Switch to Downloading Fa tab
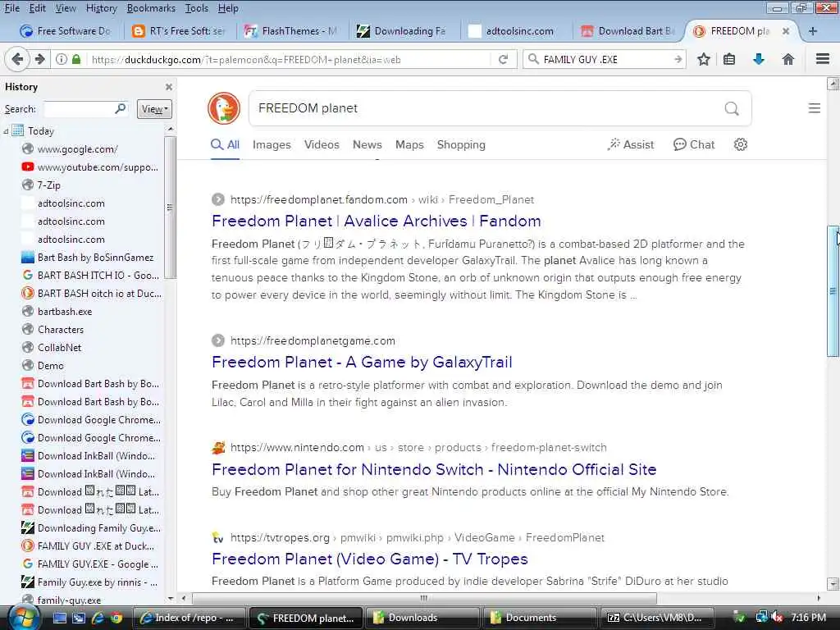This screenshot has height=630, width=840. tap(403, 31)
